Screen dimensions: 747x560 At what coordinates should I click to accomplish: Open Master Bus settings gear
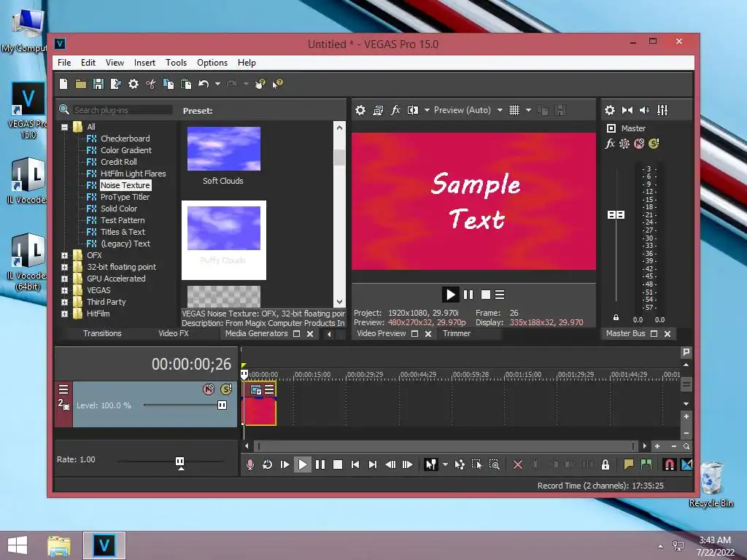tap(610, 111)
